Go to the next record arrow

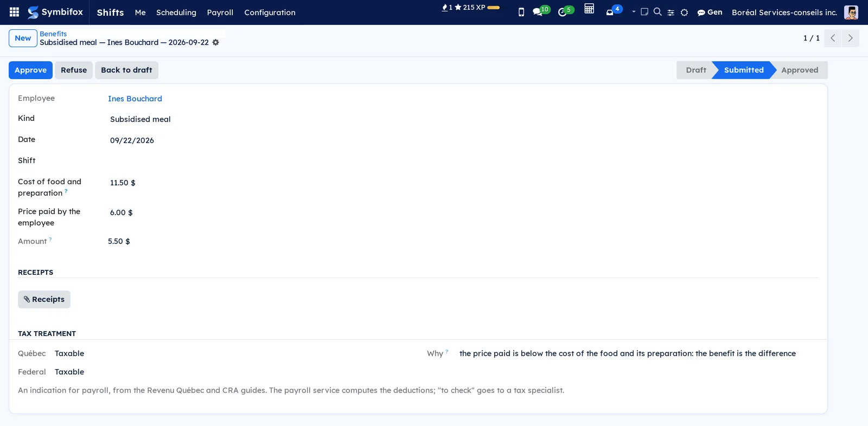(851, 38)
